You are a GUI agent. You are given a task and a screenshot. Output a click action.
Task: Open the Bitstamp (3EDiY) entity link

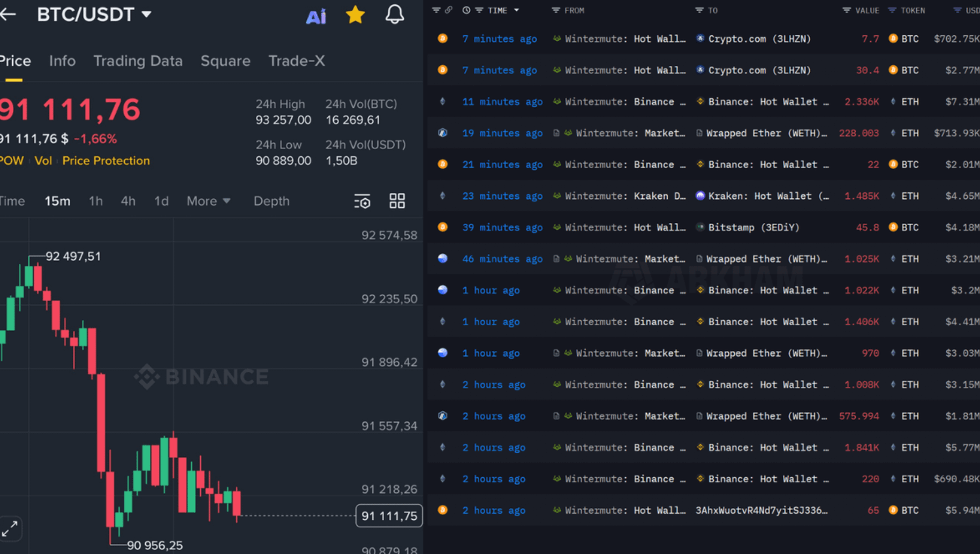click(x=754, y=228)
